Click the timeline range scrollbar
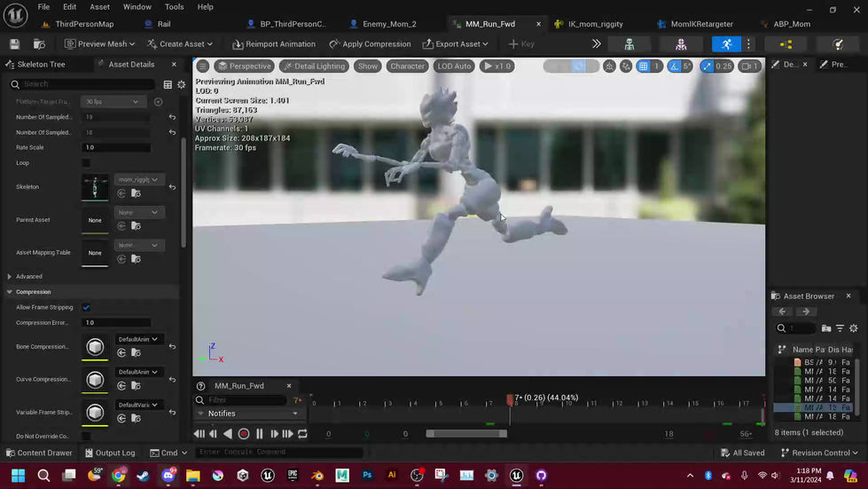 coord(466,434)
